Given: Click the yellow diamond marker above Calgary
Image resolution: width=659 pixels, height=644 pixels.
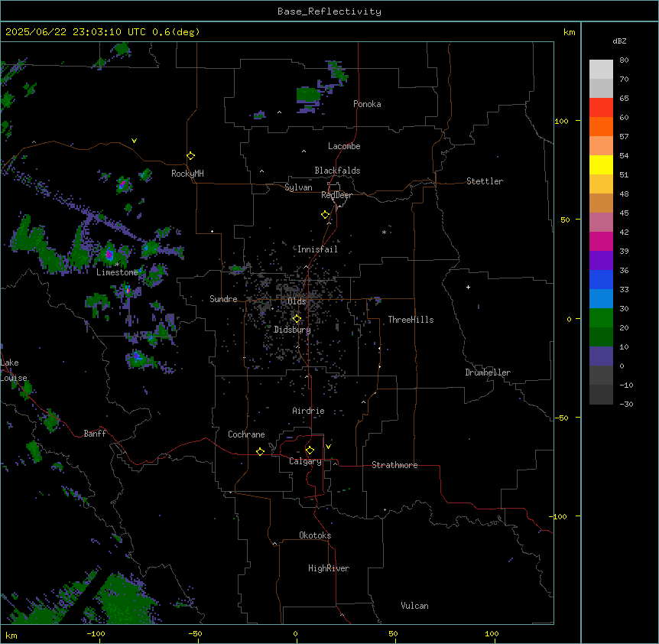Looking at the screenshot, I should pyautogui.click(x=310, y=450).
